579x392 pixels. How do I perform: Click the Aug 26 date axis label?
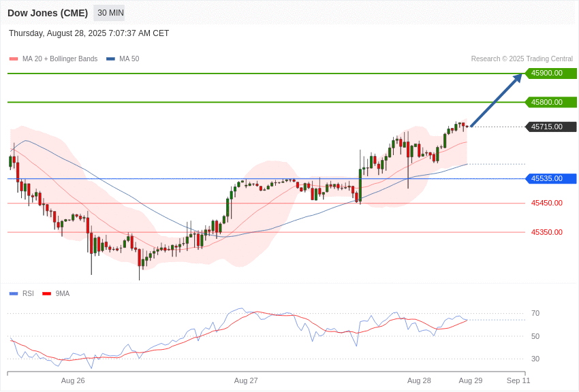[73, 380]
